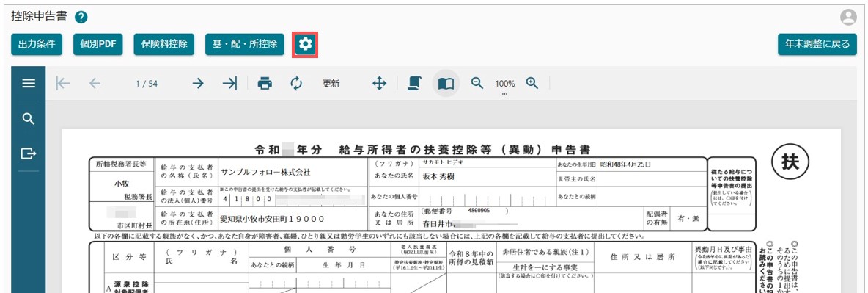Go to first page arrow
868x293 pixels.
[62, 83]
